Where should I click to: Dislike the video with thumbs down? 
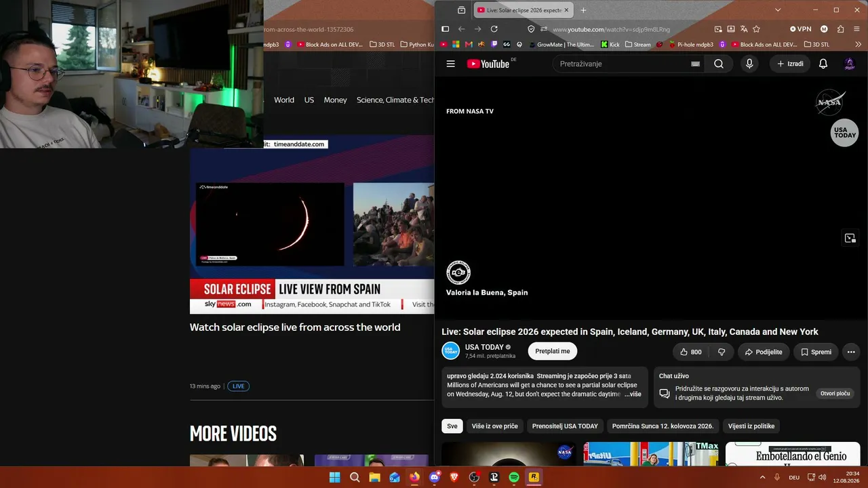[722, 352]
